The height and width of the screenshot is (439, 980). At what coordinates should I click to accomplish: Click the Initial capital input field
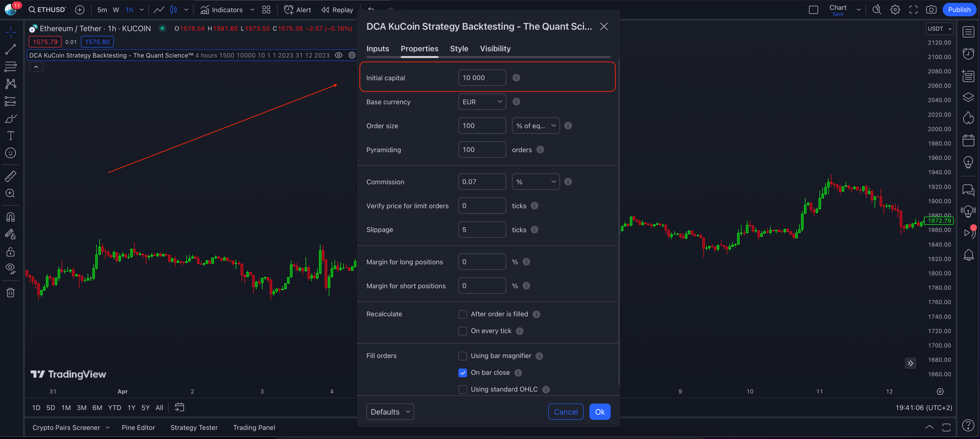482,78
